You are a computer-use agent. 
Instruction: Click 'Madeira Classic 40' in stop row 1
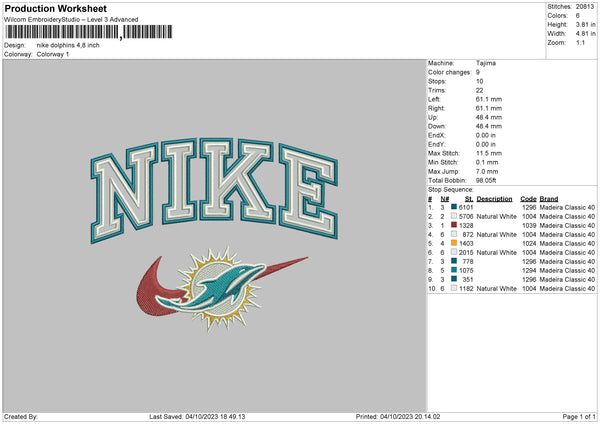(x=567, y=207)
